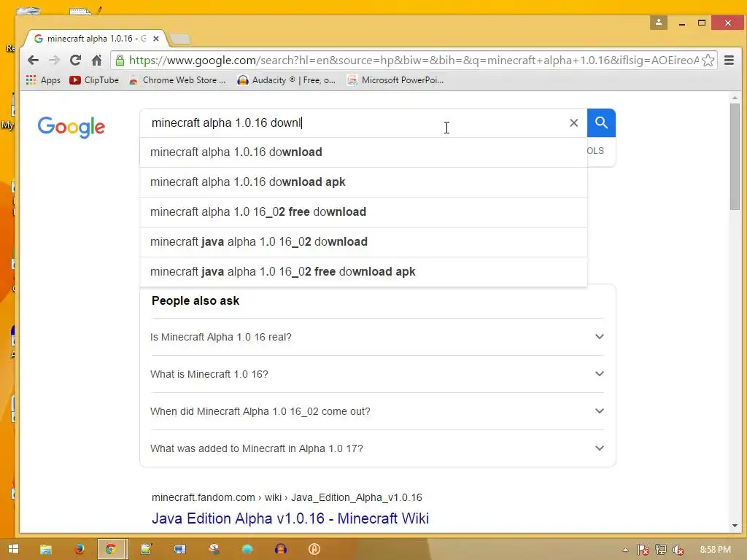Clear the search box with X
The image size is (747, 560).
(x=573, y=122)
